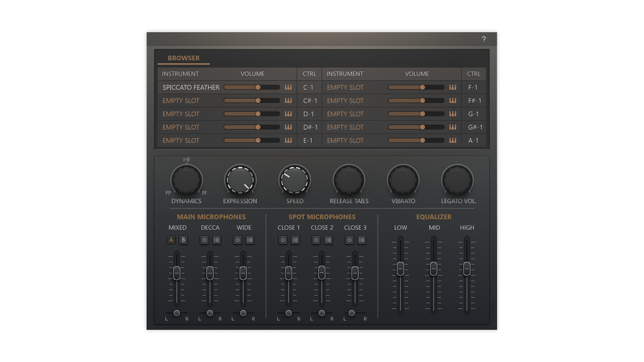Select Mixed microphone preset A
Image resolution: width=644 pixels, height=362 pixels.
(171, 240)
